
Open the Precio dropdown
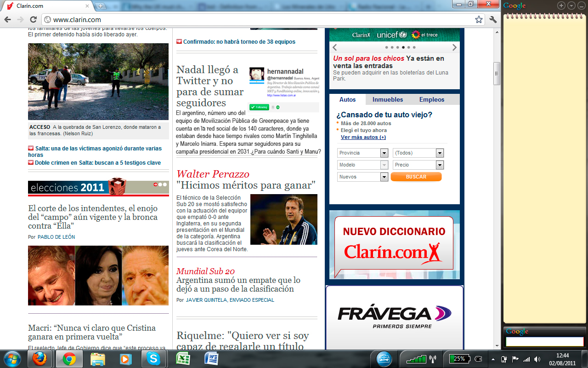click(440, 165)
